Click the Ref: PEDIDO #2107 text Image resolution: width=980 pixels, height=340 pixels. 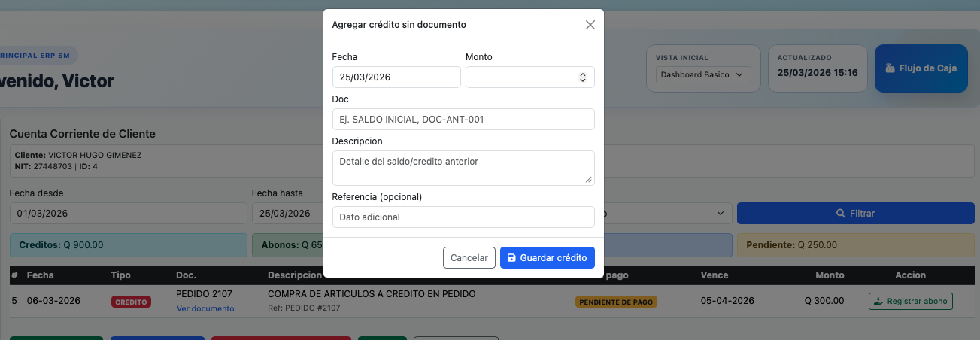pos(304,308)
